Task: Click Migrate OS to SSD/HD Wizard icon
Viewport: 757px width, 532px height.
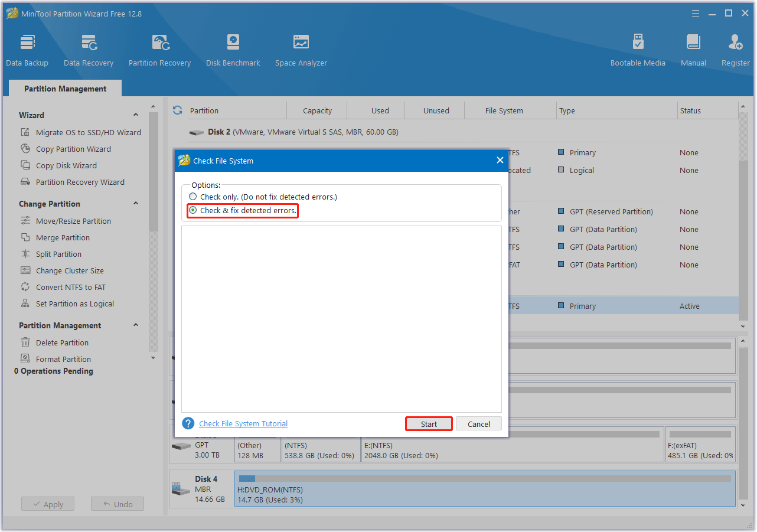Action: pyautogui.click(x=25, y=132)
